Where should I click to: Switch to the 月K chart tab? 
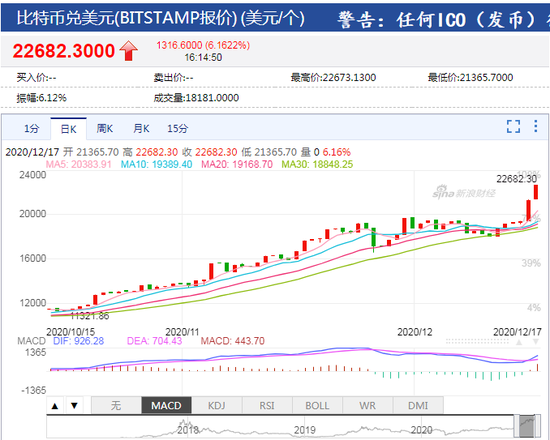[141, 129]
